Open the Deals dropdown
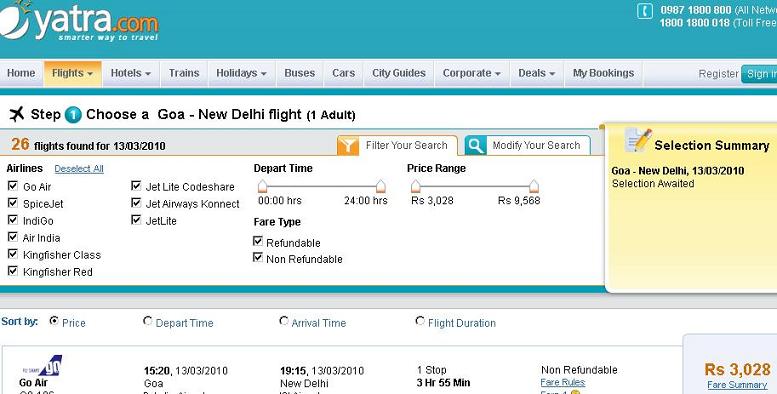Screen dimensions: 777x394 (x=537, y=73)
